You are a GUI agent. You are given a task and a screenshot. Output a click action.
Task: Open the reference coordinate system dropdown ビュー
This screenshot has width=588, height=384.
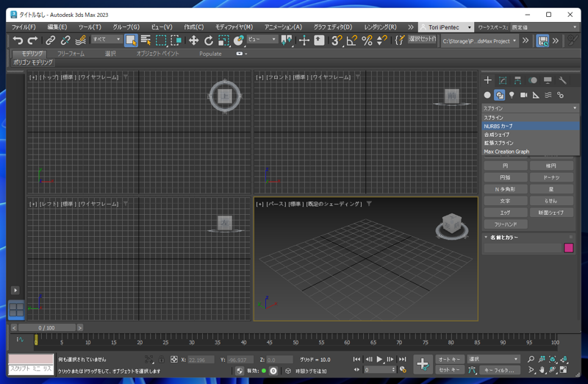tap(262, 39)
